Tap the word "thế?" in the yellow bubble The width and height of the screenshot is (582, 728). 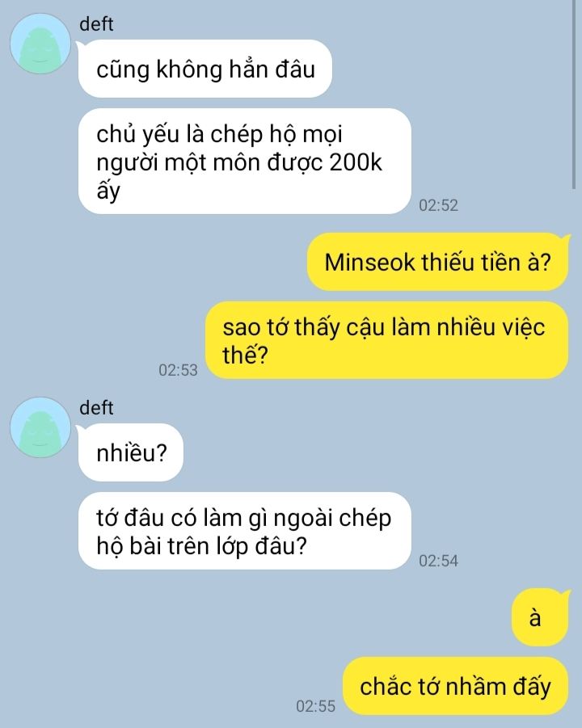pos(245,356)
